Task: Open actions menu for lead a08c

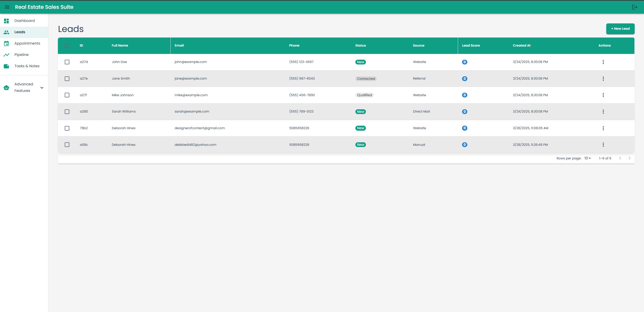Action: click(x=603, y=145)
